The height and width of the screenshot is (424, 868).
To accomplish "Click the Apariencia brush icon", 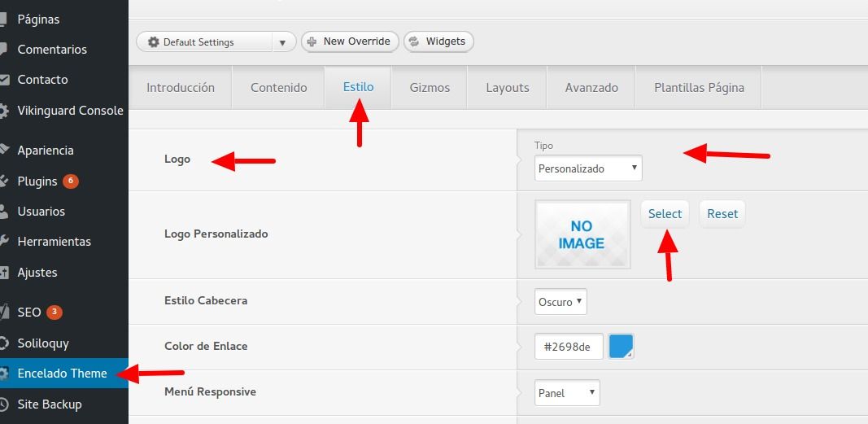I will click(4, 150).
